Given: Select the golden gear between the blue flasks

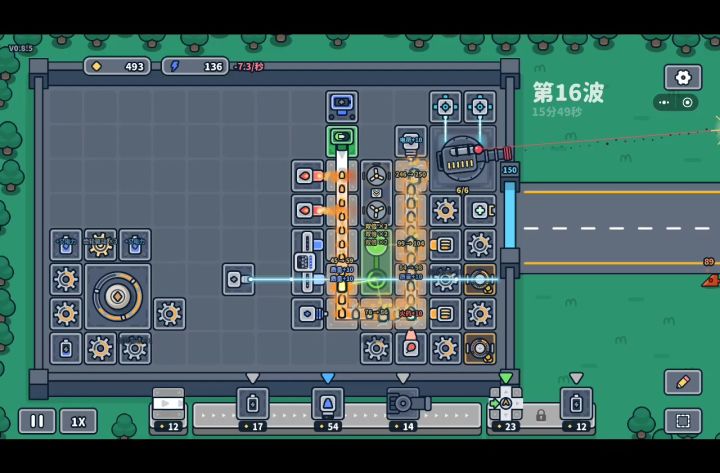Looking at the screenshot, I should pos(100,245).
